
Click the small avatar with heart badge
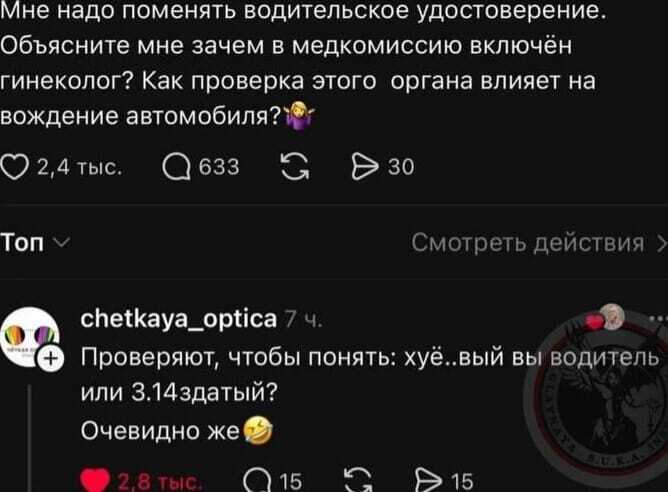tap(606, 319)
